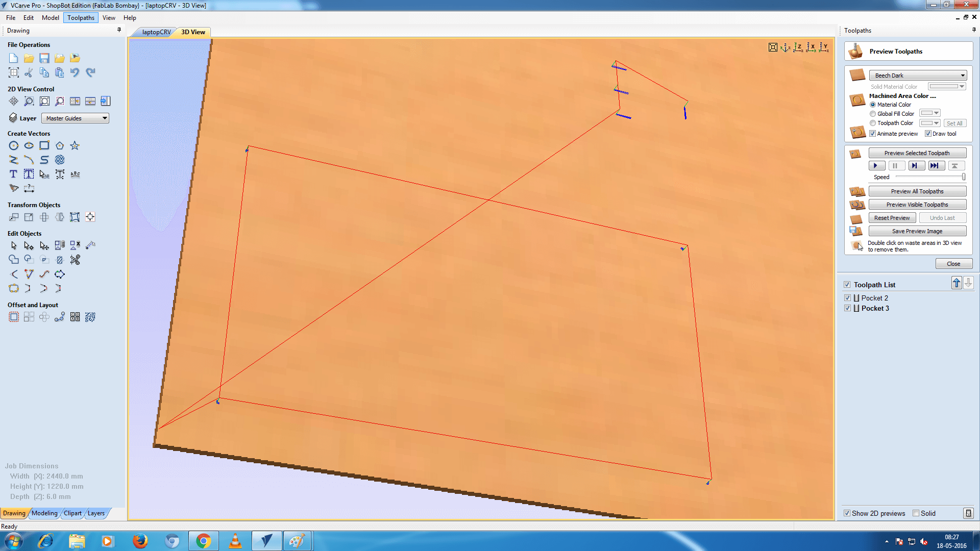Open Toolpath Color picker dropdown
Screen dimensions: 980x551
(929, 123)
